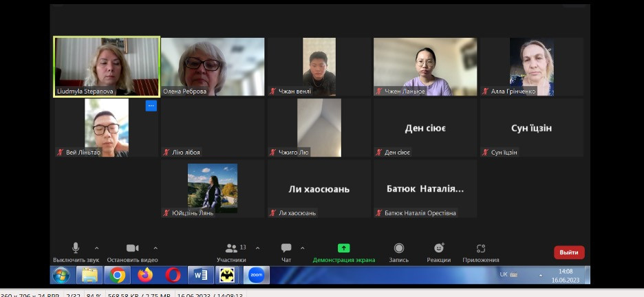Viewport: 644px width, 297px height.
Task: Click muted mic icon of Чжиго Лю
Action: point(272,152)
